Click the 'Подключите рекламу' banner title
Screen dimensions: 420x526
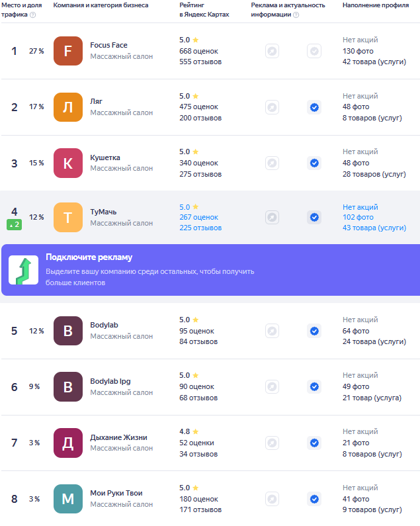coord(89,257)
